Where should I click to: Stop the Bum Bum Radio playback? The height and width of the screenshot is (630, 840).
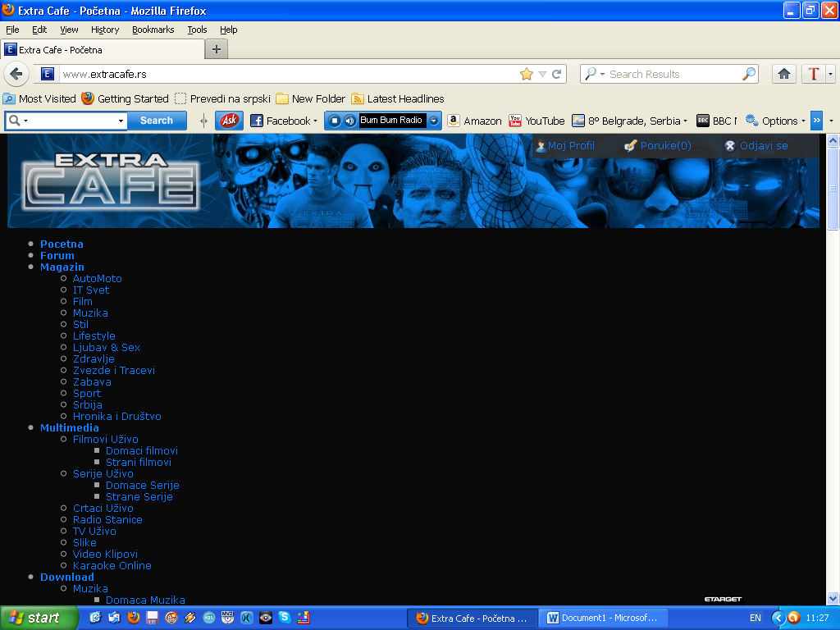coord(335,121)
